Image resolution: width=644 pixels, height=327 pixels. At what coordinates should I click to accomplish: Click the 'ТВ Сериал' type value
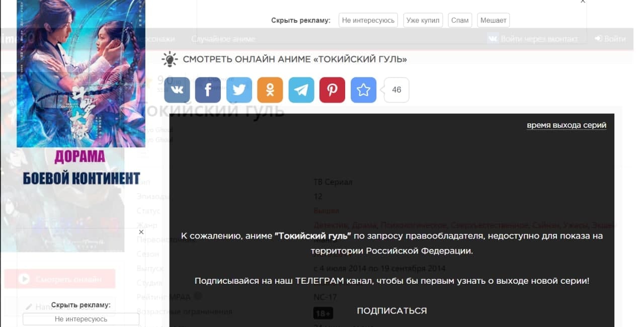333,182
